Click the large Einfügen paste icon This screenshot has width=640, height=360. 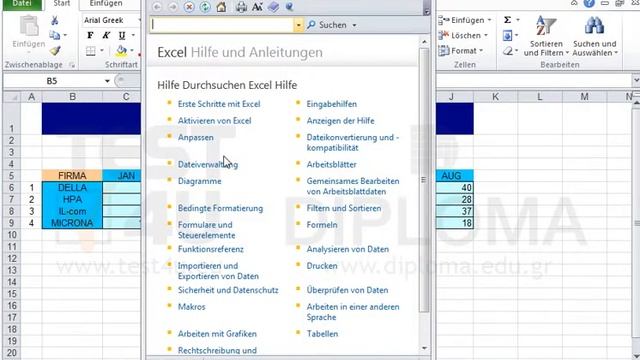point(29,26)
